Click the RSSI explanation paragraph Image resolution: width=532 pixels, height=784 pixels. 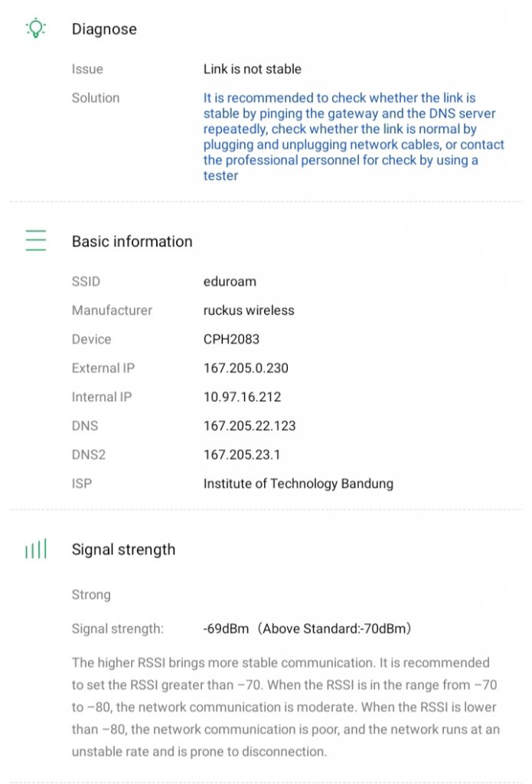283,707
